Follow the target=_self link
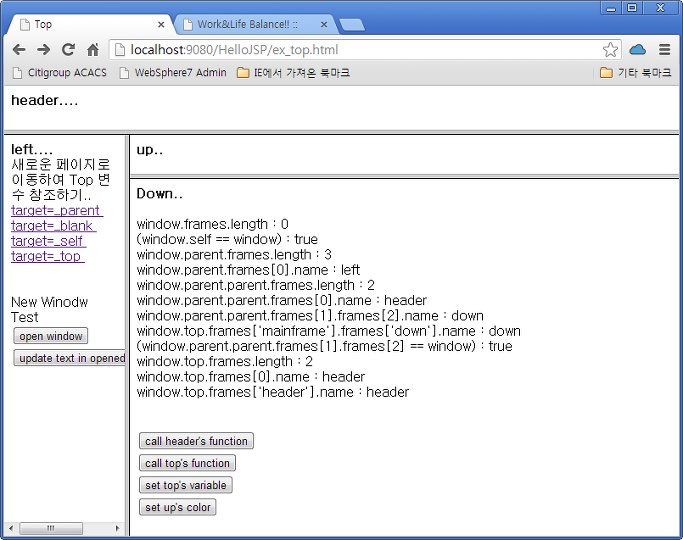 pyautogui.click(x=48, y=241)
